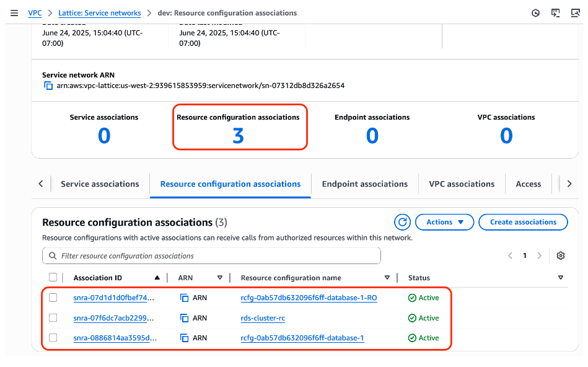Image resolution: width=588 pixels, height=367 pixels.
Task: Open the Actions dropdown
Action: [444, 222]
